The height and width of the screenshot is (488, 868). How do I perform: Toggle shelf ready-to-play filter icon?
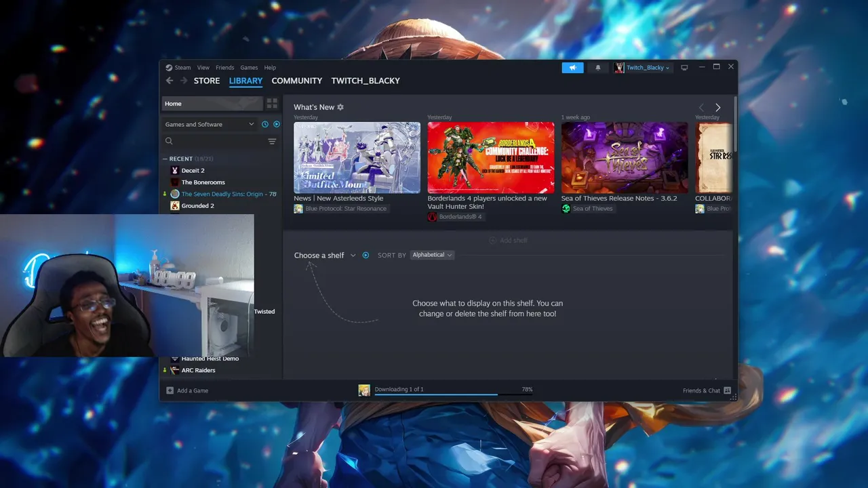click(366, 256)
